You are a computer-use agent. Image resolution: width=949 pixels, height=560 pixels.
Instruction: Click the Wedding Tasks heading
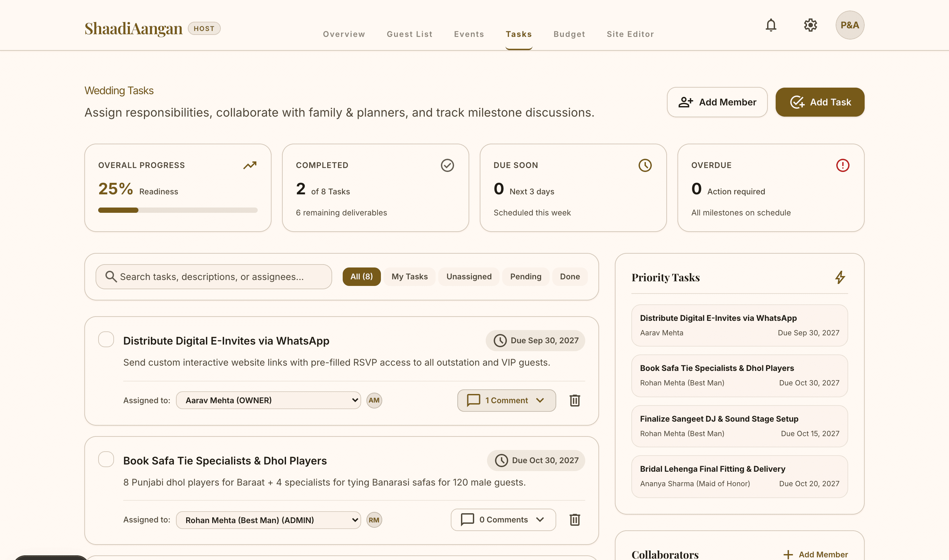pyautogui.click(x=119, y=91)
